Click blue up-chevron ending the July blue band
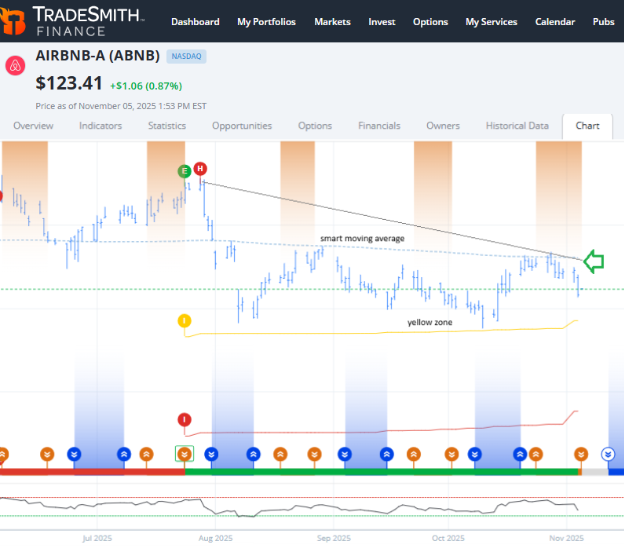This screenshot has width=624, height=546. pos(124,454)
